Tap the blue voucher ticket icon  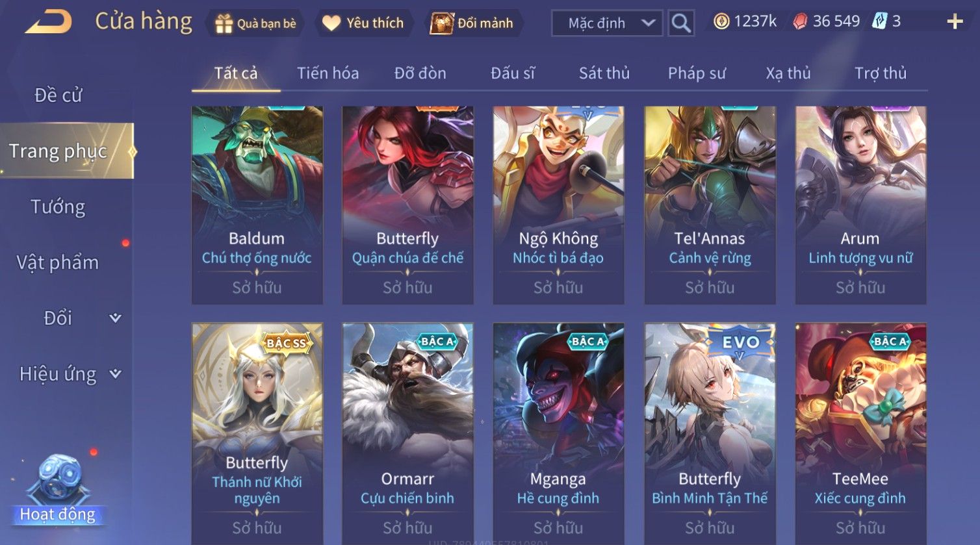tap(879, 21)
